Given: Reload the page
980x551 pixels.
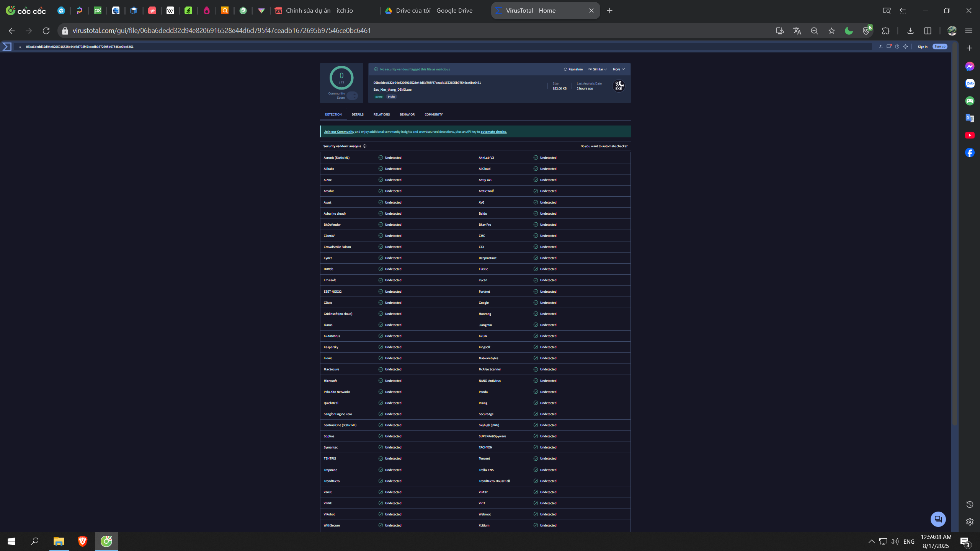Looking at the screenshot, I should [46, 31].
